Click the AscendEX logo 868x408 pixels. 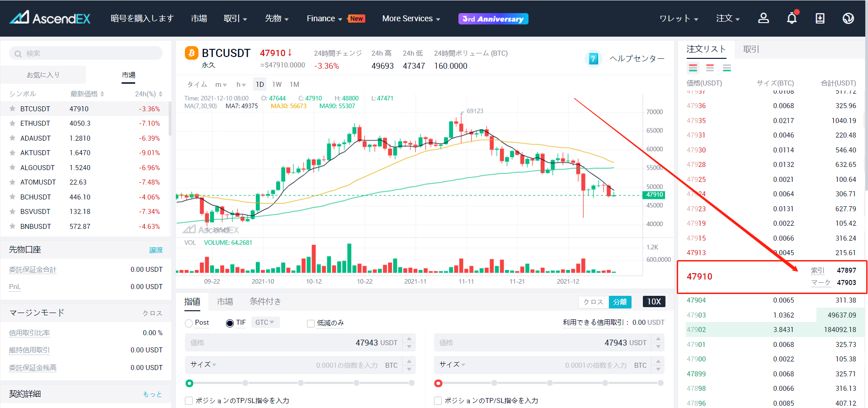50,18
